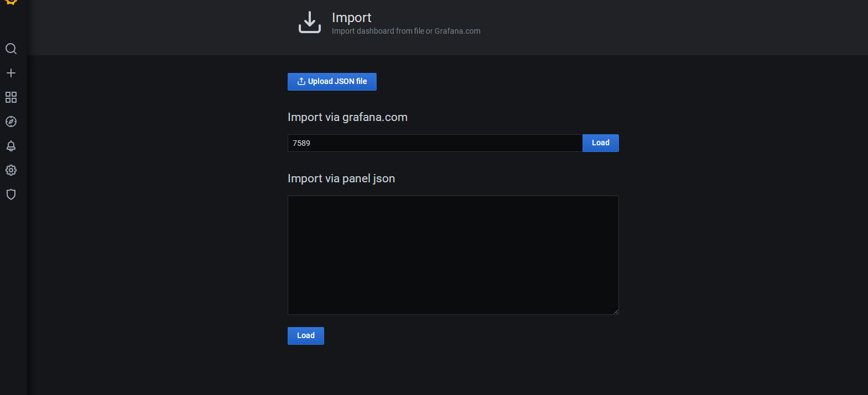Open the Explore compass icon
The width and height of the screenshot is (868, 395).
click(x=11, y=122)
